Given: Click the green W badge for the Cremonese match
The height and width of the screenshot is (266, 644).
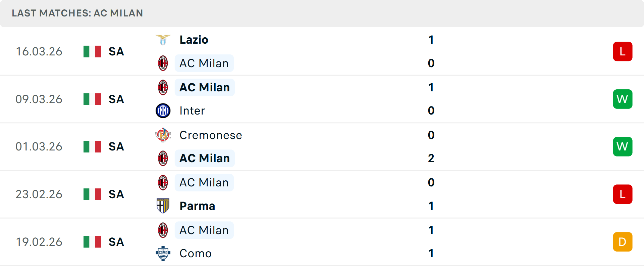Looking at the screenshot, I should tap(623, 146).
